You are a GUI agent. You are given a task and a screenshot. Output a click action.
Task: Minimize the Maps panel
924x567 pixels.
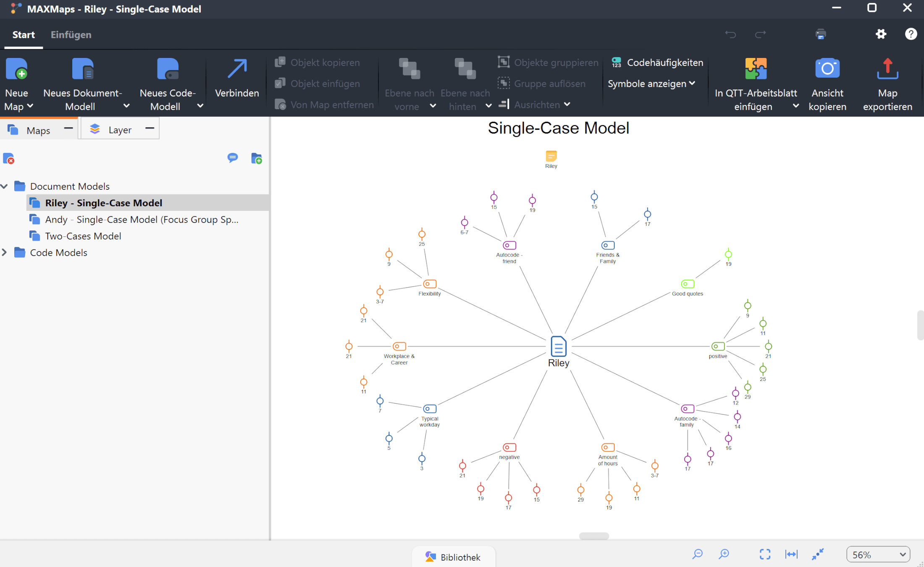tap(68, 128)
